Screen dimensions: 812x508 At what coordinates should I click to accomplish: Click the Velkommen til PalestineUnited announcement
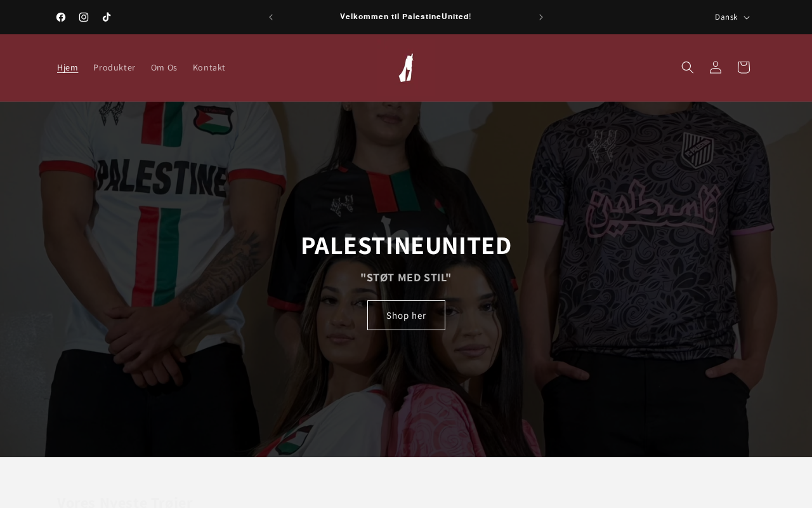coord(405,17)
